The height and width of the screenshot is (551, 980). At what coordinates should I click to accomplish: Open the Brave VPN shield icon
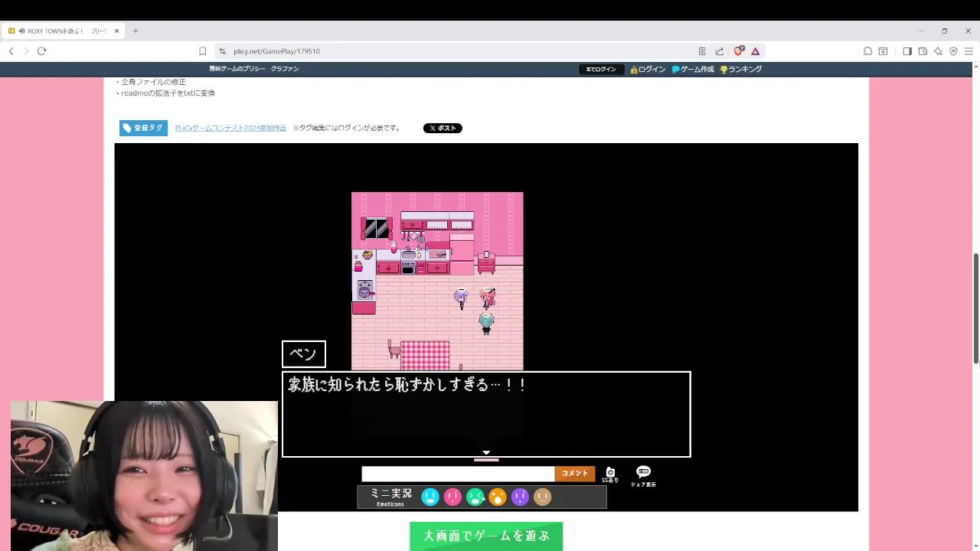(x=953, y=51)
